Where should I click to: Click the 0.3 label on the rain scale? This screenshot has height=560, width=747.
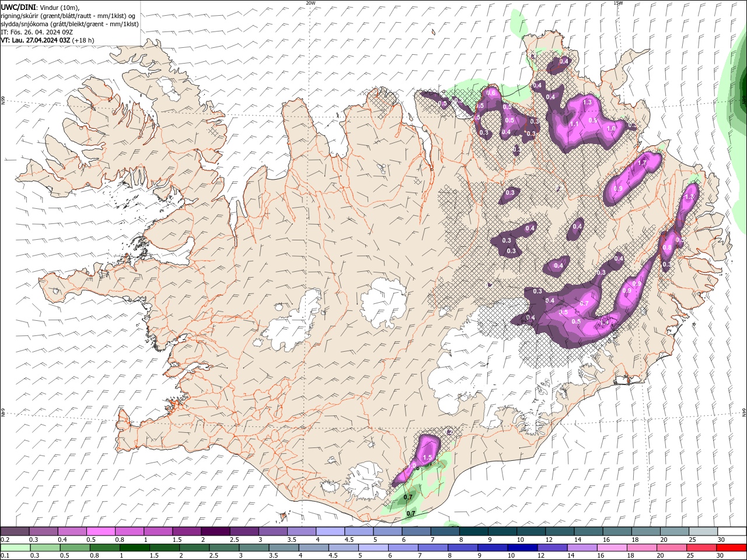pos(34,555)
